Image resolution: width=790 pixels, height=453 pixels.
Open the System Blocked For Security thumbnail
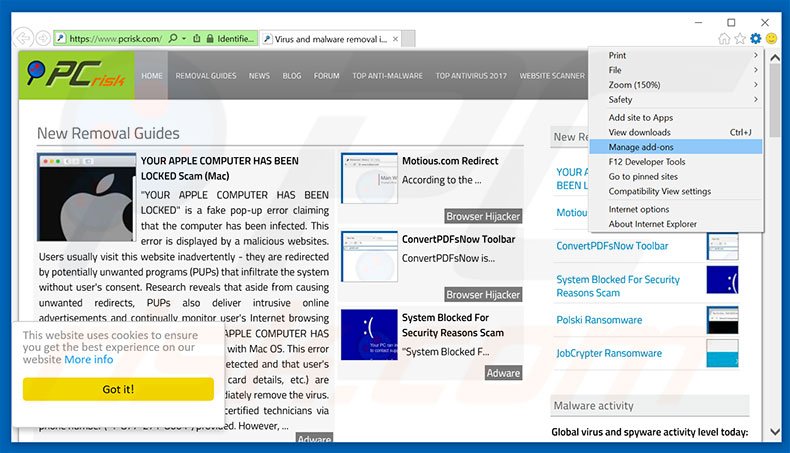coord(369,335)
